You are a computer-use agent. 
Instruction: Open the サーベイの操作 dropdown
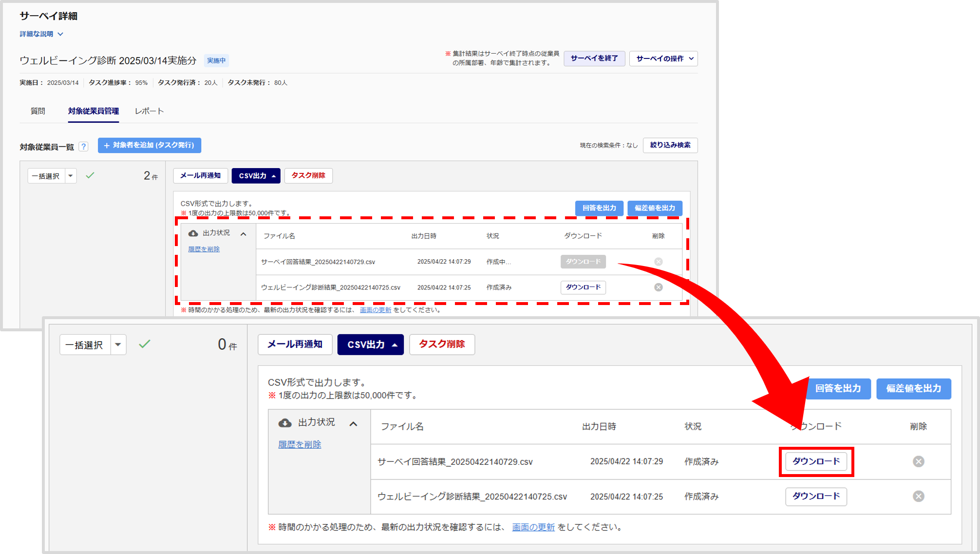663,58
